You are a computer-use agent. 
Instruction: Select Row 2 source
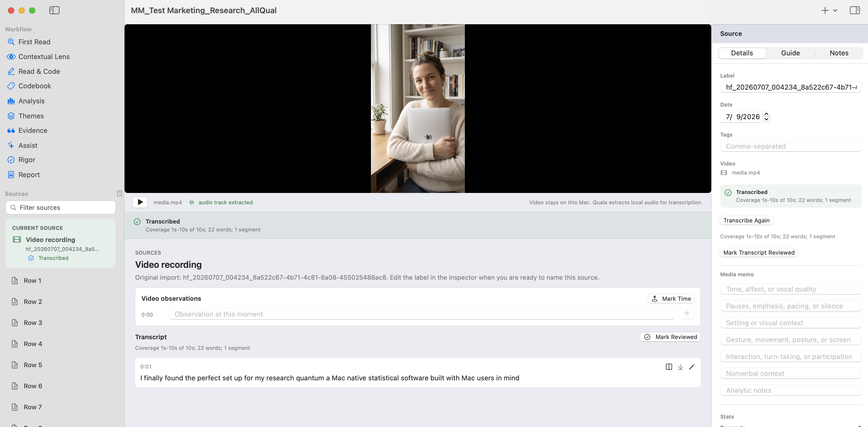[x=33, y=302]
